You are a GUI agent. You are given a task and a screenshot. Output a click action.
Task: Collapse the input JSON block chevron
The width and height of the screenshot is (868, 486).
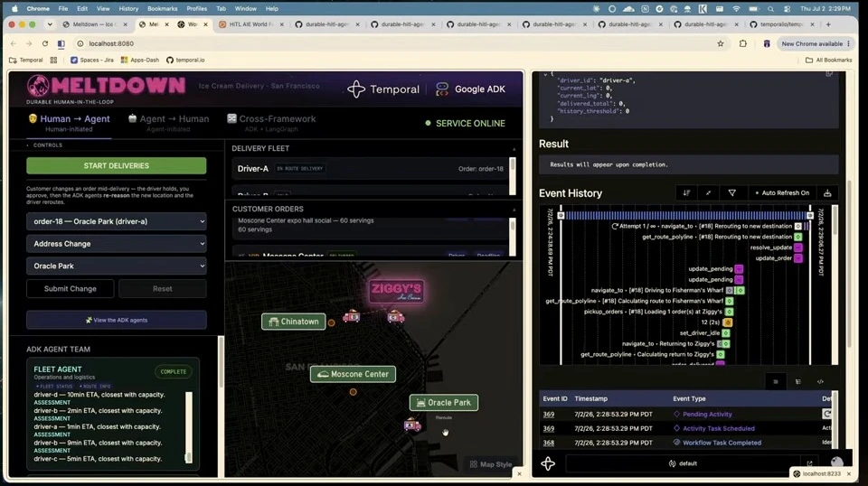click(545, 73)
